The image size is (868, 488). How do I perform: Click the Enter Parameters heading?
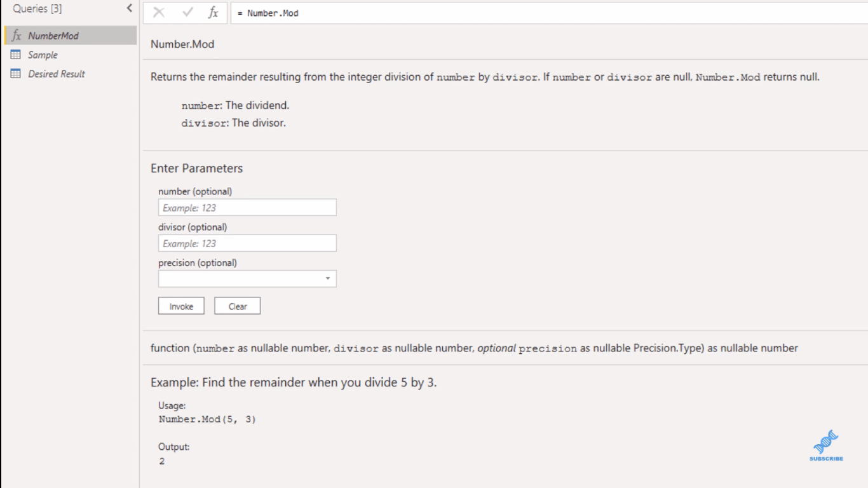pos(197,168)
